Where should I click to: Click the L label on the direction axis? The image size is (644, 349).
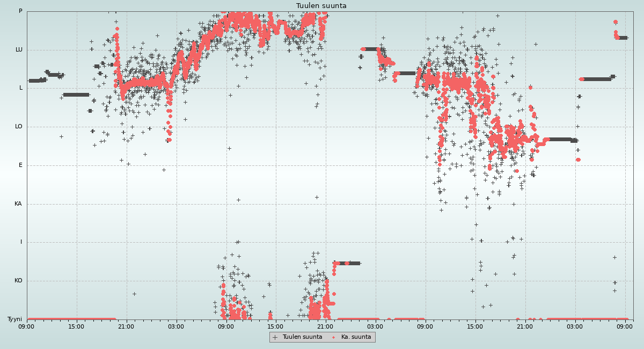(21, 88)
